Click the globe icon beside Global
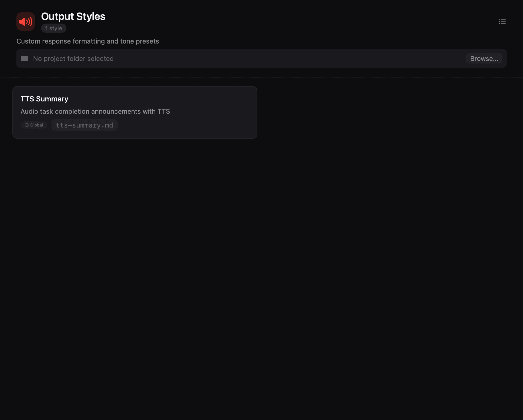 point(27,125)
